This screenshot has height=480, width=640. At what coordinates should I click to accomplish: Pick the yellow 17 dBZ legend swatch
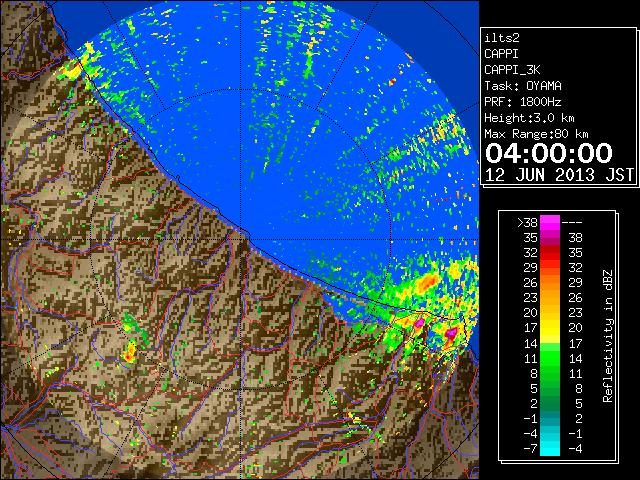550,328
